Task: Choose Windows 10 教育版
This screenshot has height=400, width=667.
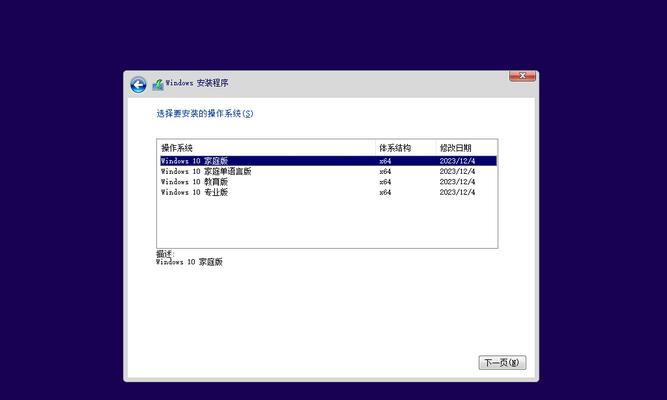Action: coord(328,182)
